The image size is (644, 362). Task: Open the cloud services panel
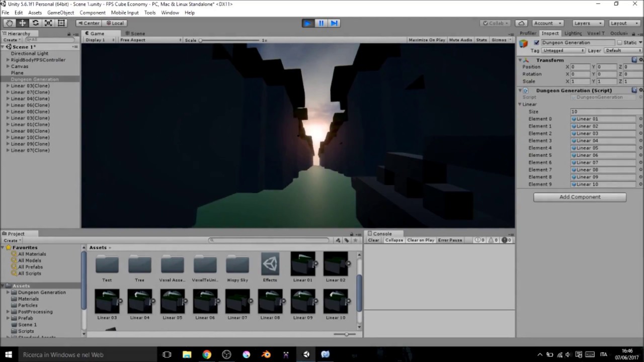[521, 23]
